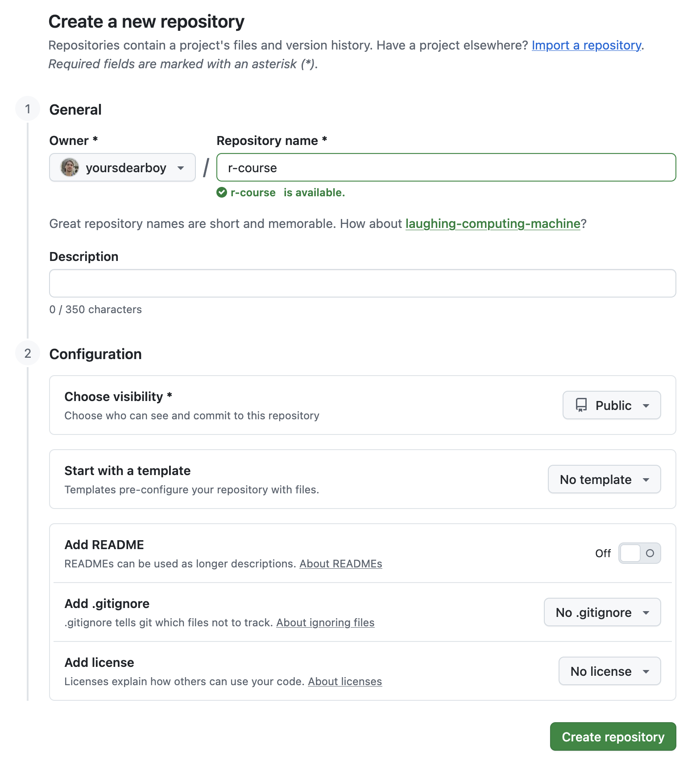Open the About ignoring files link
This screenshot has width=700, height=761.
[x=325, y=623]
